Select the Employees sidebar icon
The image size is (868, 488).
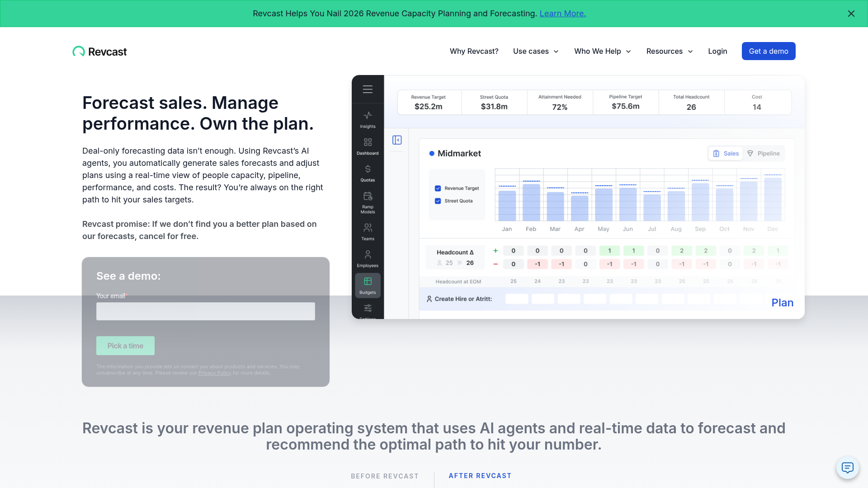tap(368, 258)
